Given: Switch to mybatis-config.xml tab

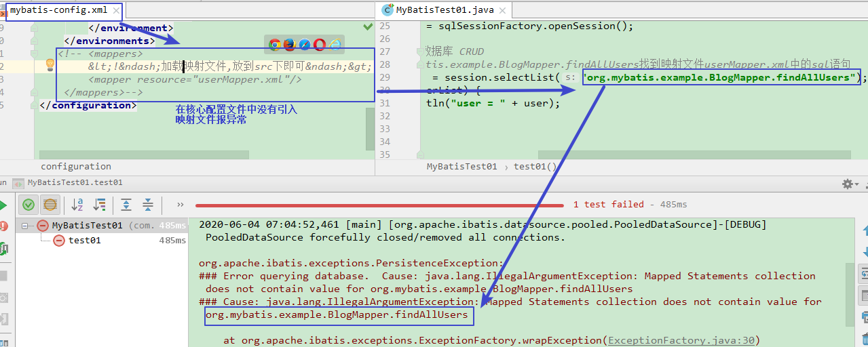Looking at the screenshot, I should point(58,10).
